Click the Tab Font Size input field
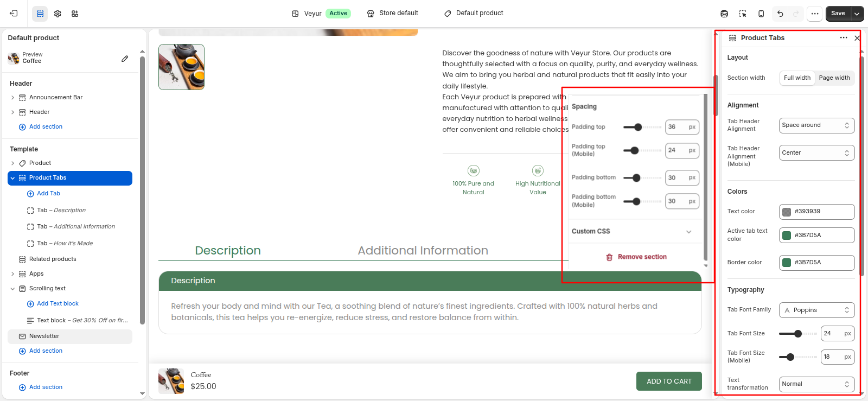 (838, 334)
